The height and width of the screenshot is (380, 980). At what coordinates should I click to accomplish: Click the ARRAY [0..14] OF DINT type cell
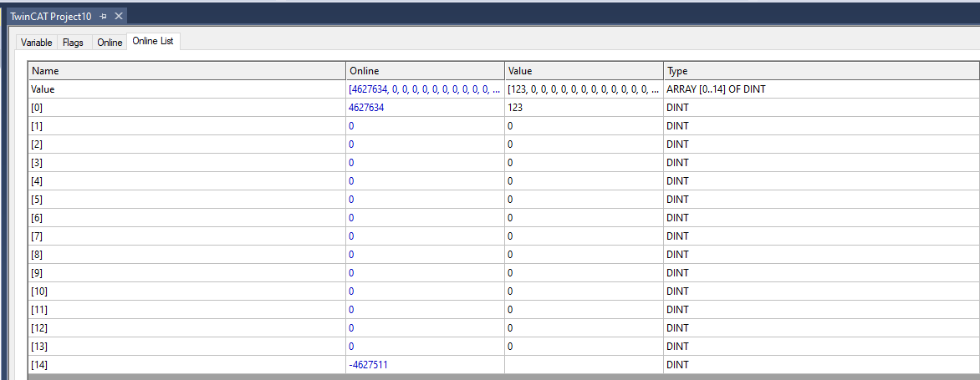tap(821, 89)
